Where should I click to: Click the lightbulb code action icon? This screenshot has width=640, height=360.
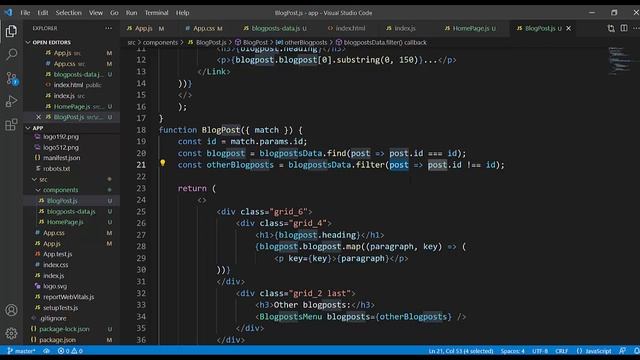(x=162, y=164)
